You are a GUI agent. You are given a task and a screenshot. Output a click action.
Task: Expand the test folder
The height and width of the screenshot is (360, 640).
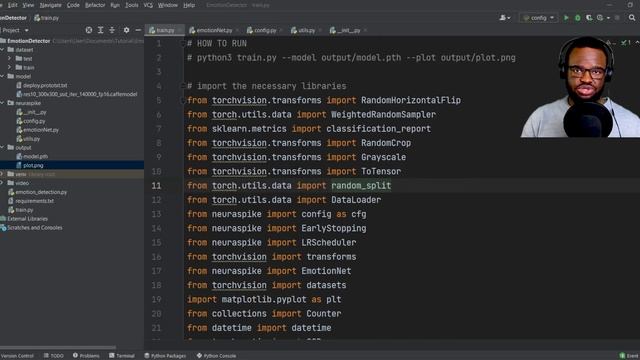[x=9, y=59]
